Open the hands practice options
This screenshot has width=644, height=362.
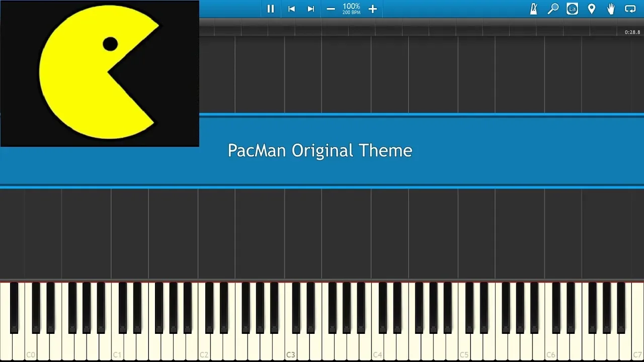pos(611,9)
